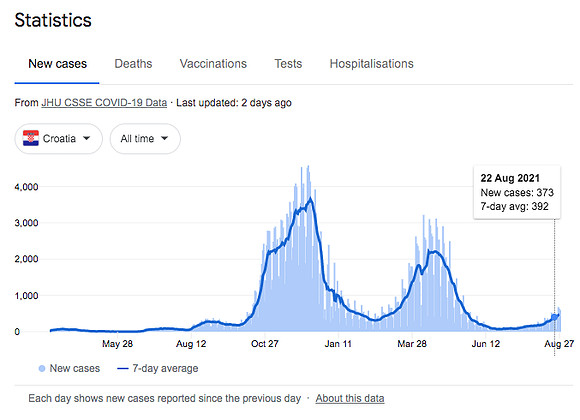
Task: Click the Croatia flag icon
Action: coord(31,138)
